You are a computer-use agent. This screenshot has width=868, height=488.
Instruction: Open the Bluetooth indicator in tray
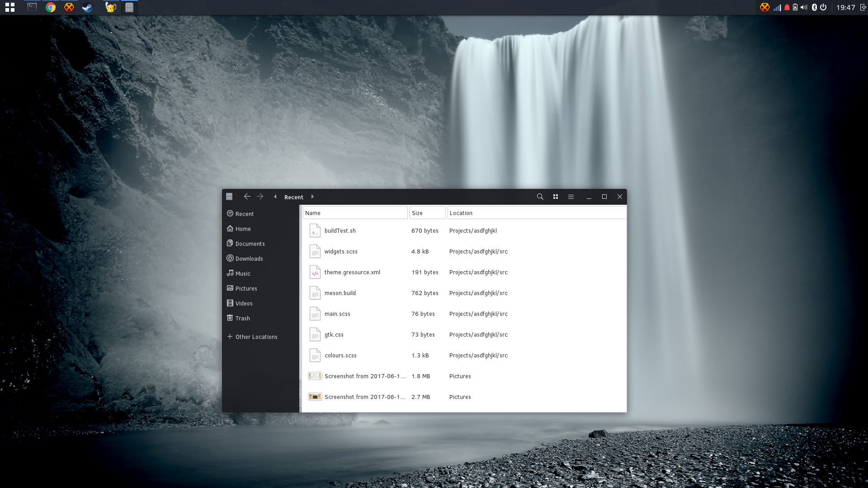814,7
